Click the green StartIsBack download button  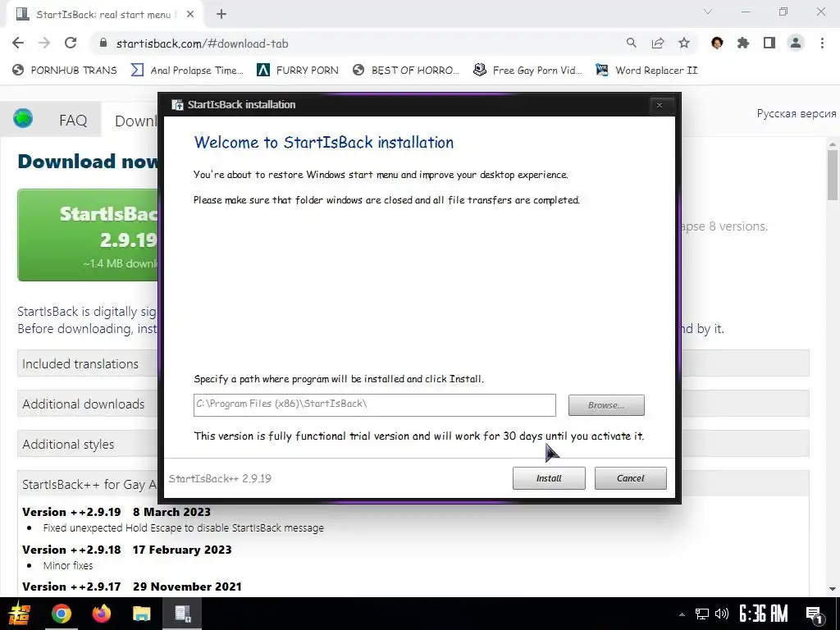(88, 235)
